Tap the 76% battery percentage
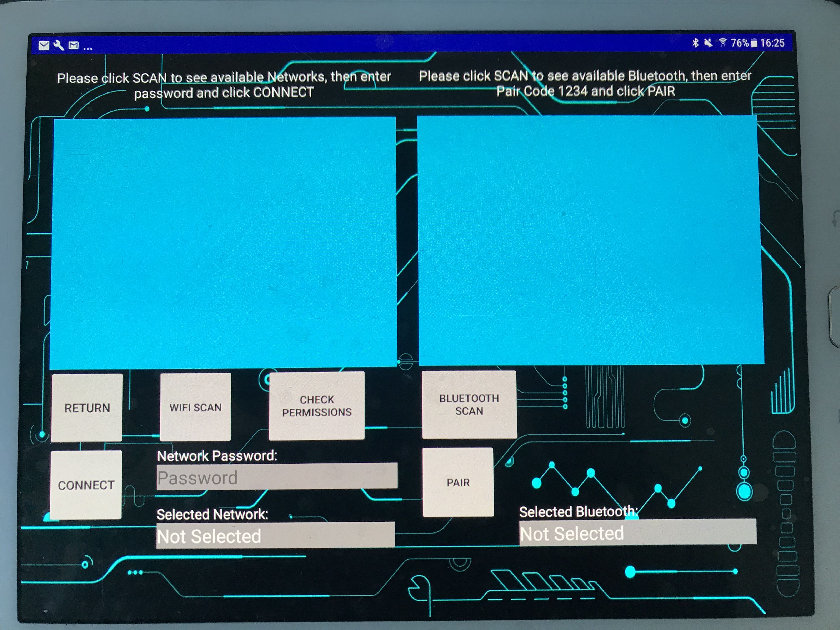This screenshot has height=630, width=840. point(740,43)
